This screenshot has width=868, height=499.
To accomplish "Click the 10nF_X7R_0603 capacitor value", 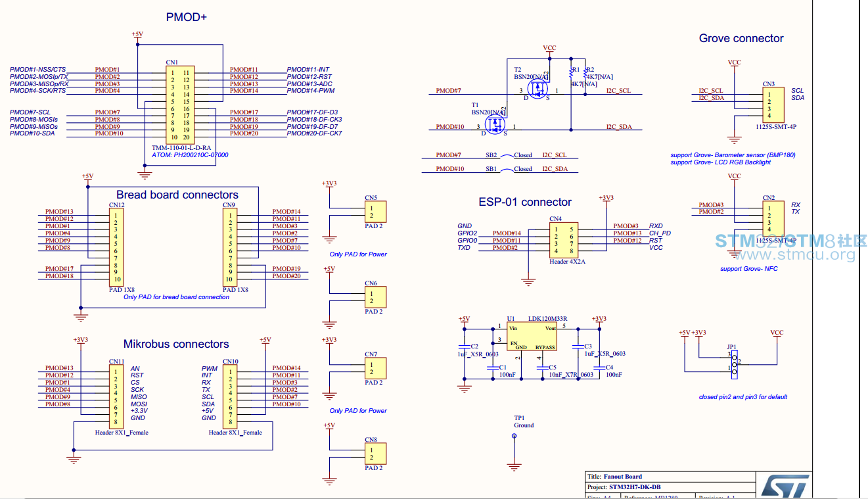I will [571, 375].
